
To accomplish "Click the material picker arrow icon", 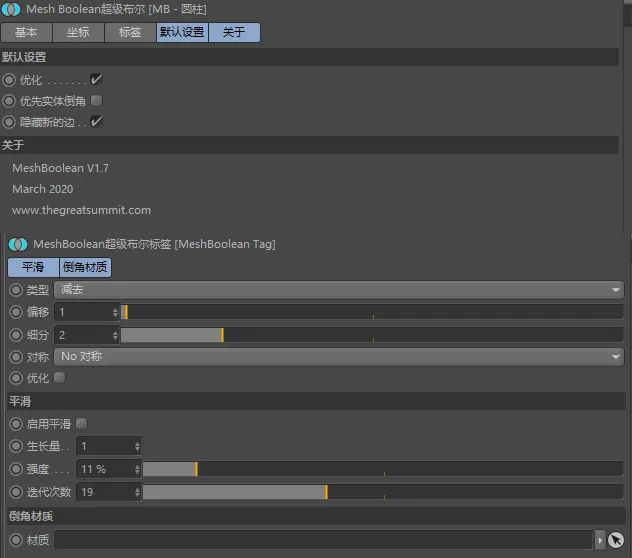I will (616, 540).
